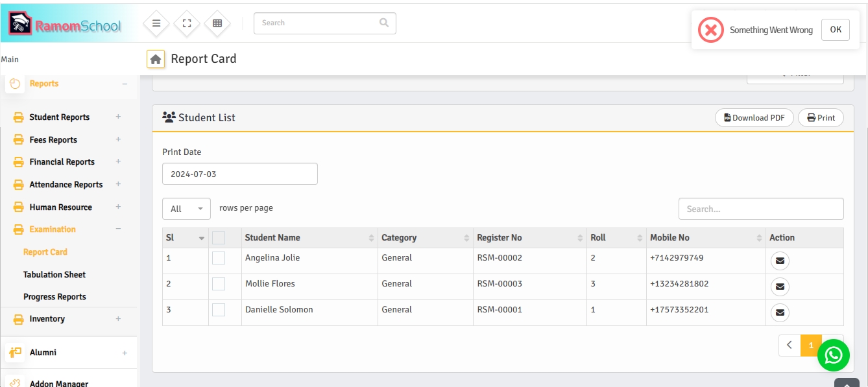Image resolution: width=868 pixels, height=387 pixels.
Task: Click the Financial Reports printer icon
Action: coord(19,162)
